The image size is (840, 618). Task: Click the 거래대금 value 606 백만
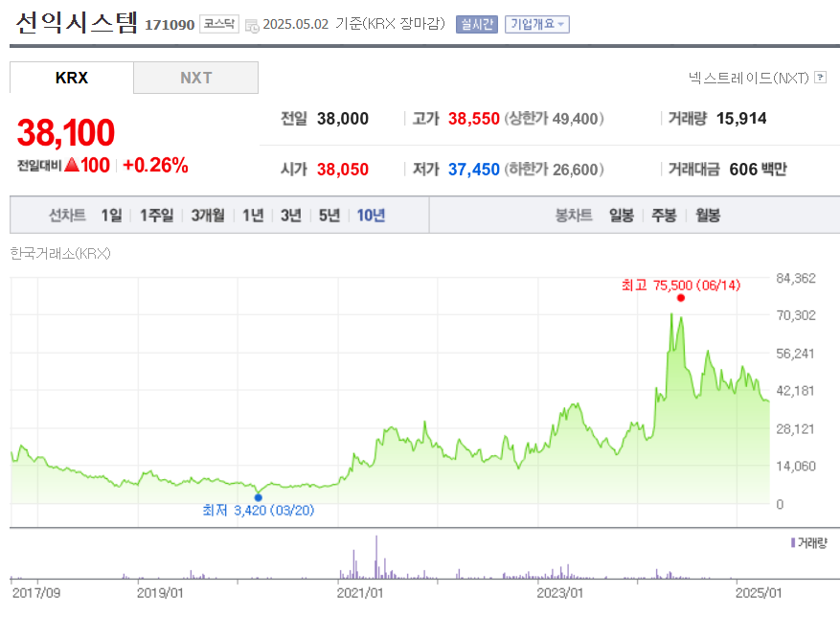[x=758, y=170]
